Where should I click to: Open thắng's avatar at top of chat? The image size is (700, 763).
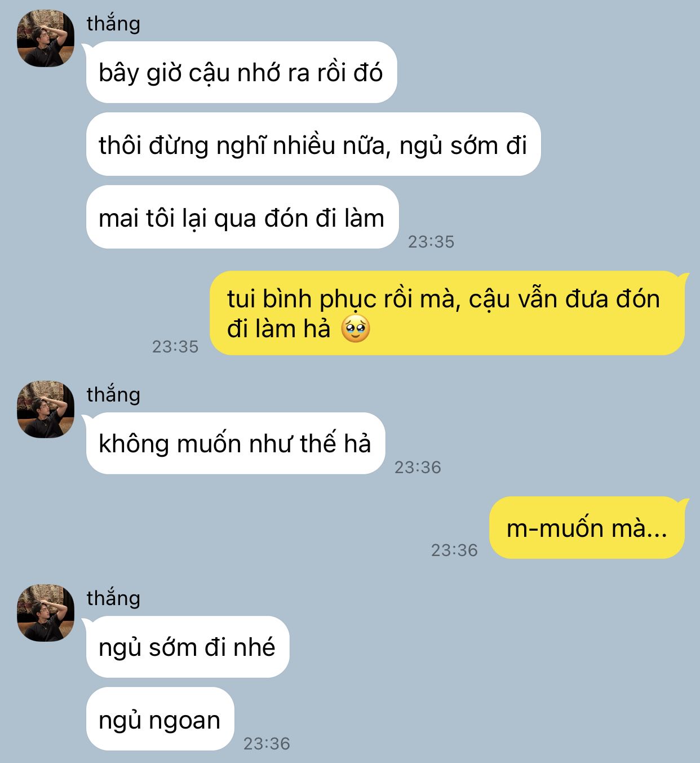[46, 38]
